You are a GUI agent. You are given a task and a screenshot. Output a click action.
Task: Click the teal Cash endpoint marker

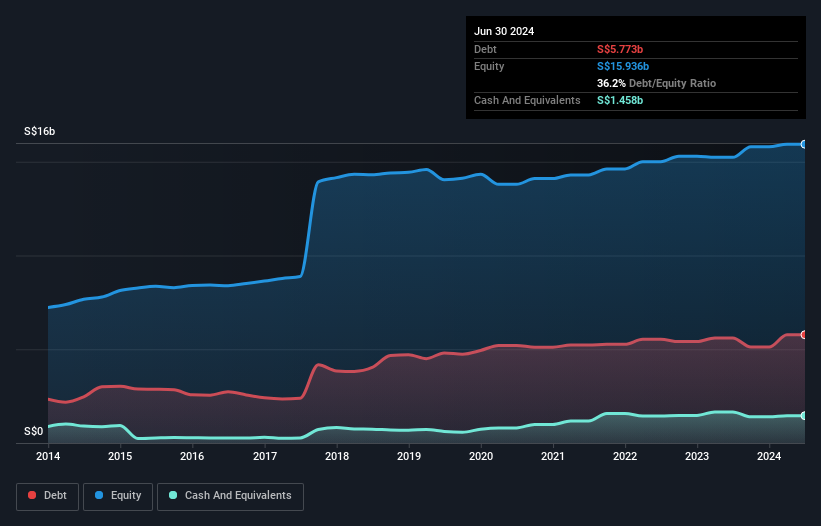click(804, 416)
